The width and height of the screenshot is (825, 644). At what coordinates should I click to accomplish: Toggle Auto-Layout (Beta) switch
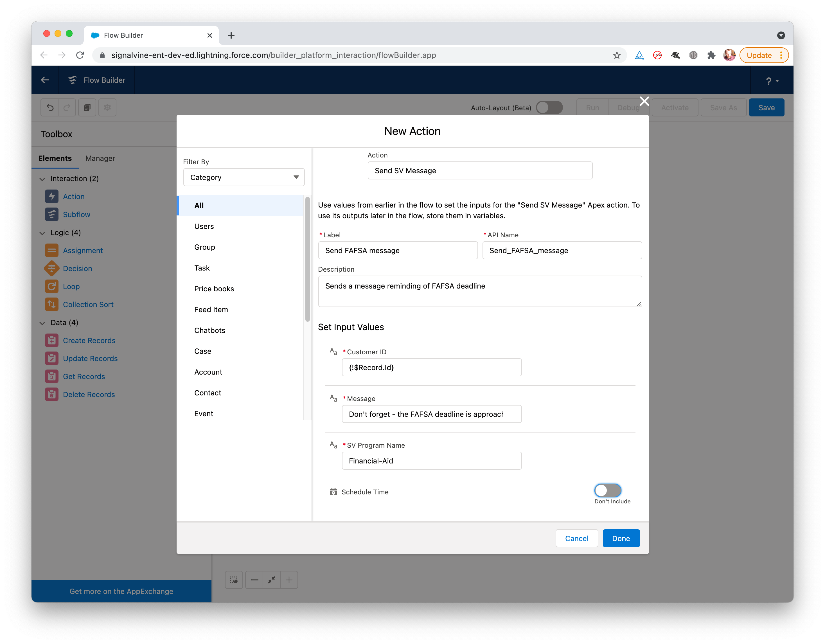pyautogui.click(x=549, y=108)
